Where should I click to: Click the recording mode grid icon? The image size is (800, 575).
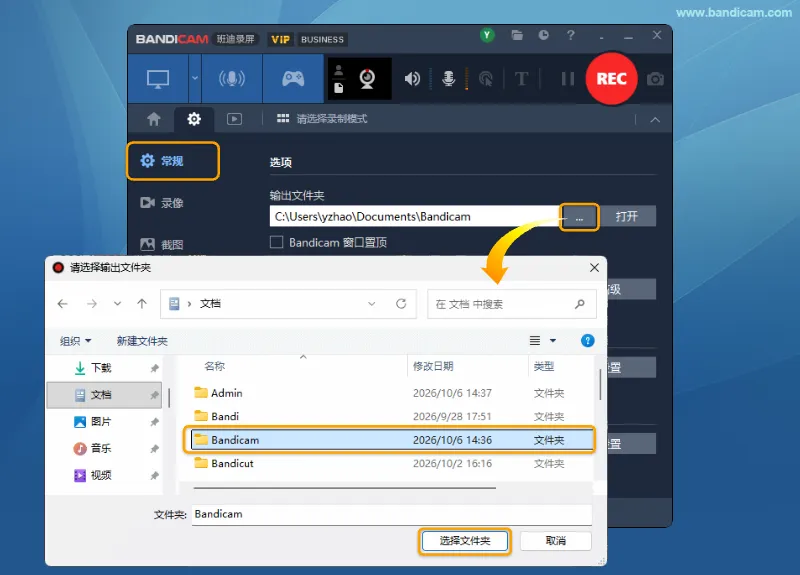pos(283,118)
